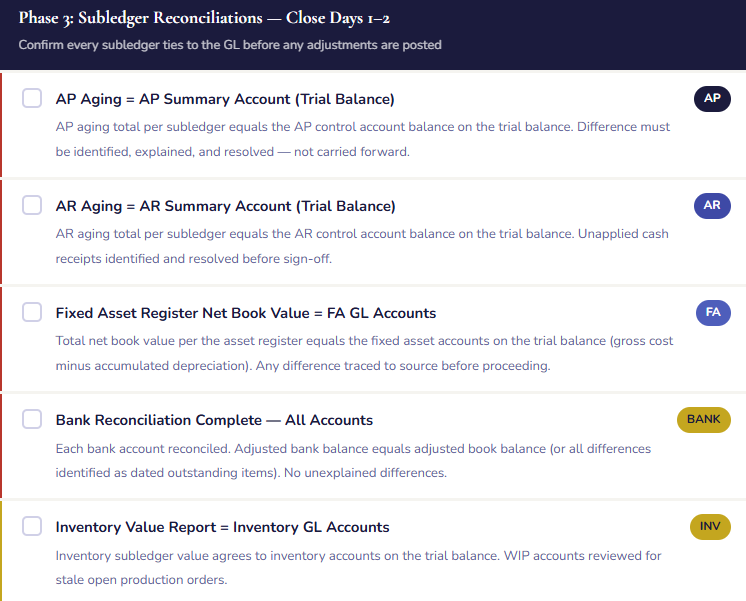The image size is (746, 601).
Task: Mark the Fixed Asset Register item complete
Action: pos(32,312)
